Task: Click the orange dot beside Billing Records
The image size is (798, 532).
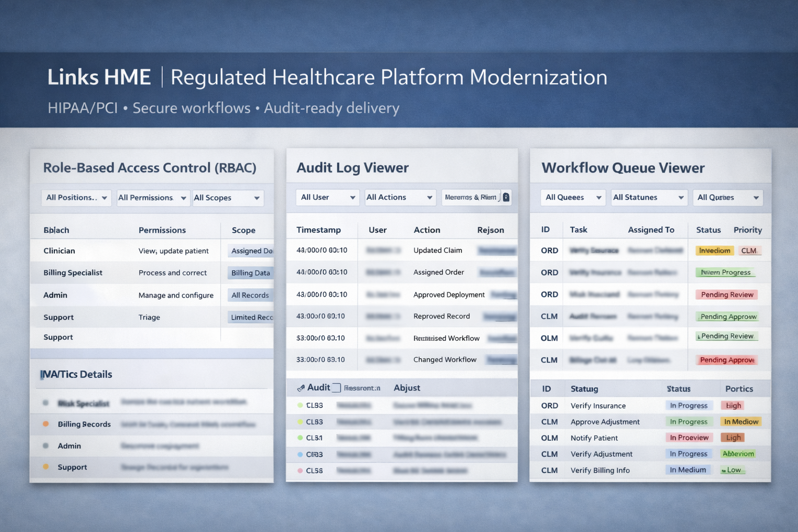Action: pos(46,424)
